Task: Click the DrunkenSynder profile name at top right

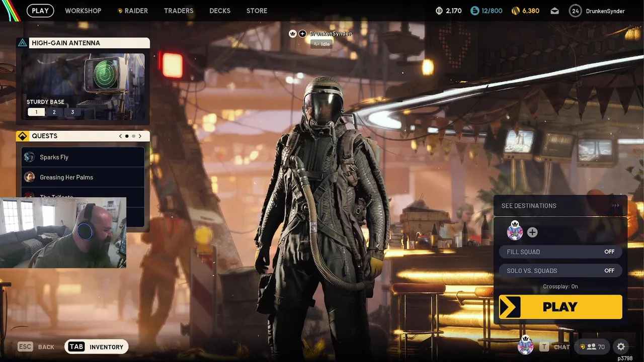Action: 605,11
